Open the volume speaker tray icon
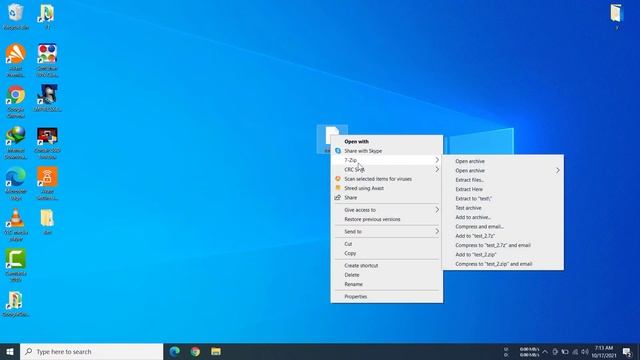The image size is (640, 360). click(x=585, y=351)
